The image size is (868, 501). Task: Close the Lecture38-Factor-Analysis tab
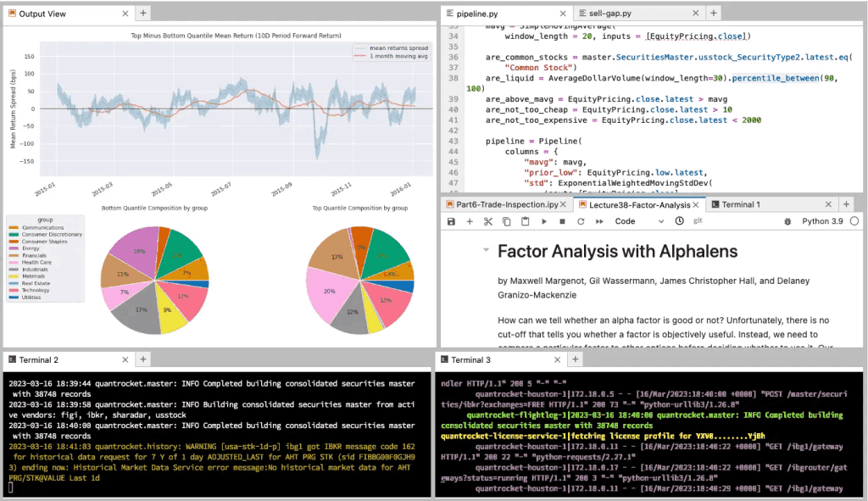(x=696, y=205)
